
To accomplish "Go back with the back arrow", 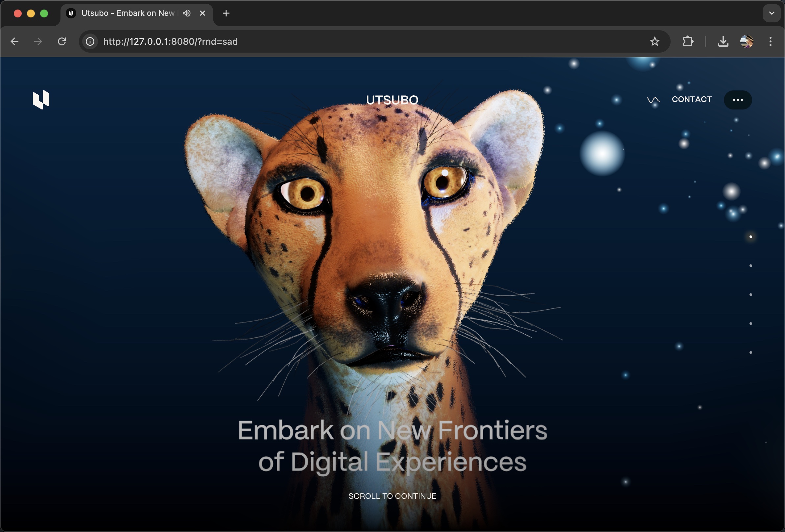I will pos(14,41).
